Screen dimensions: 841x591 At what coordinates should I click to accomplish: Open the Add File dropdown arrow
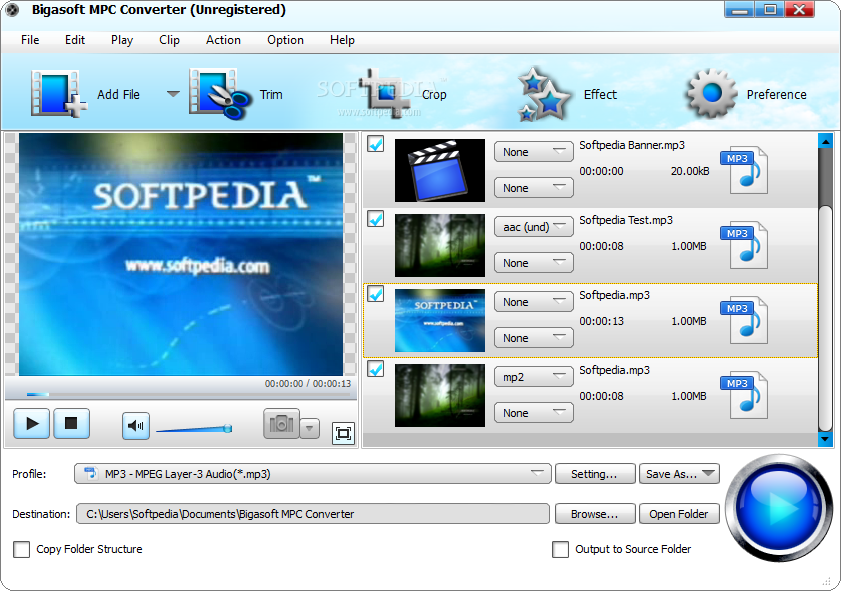point(173,94)
